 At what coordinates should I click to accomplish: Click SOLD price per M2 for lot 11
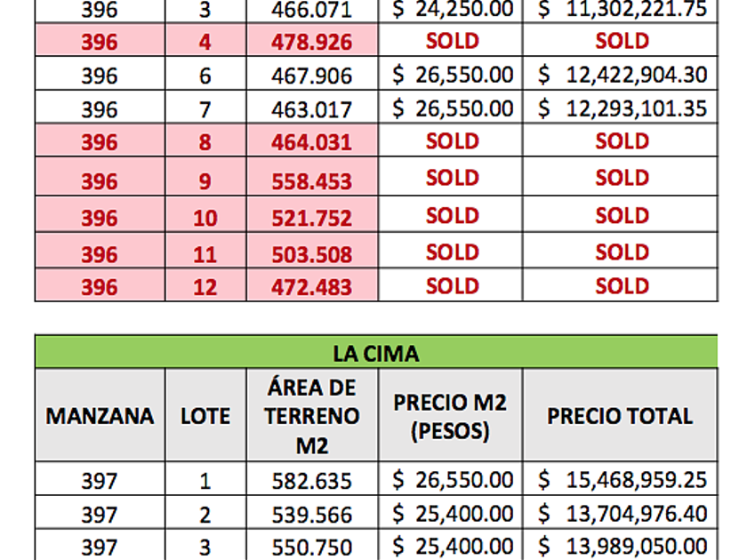point(452,252)
